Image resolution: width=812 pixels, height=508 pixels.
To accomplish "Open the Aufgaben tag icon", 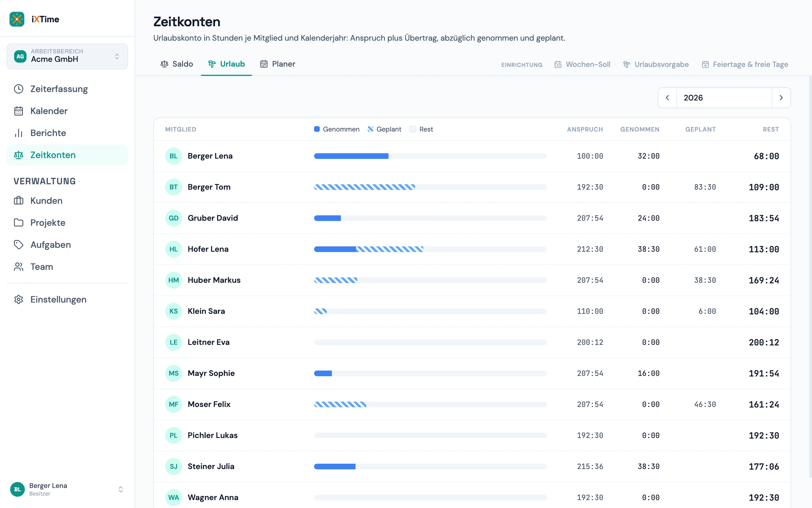I will click(18, 245).
